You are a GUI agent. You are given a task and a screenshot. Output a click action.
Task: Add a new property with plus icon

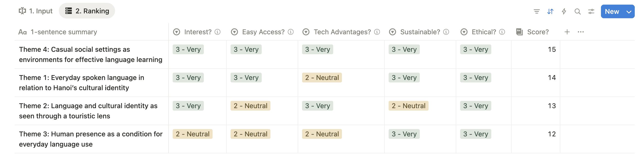(567, 32)
